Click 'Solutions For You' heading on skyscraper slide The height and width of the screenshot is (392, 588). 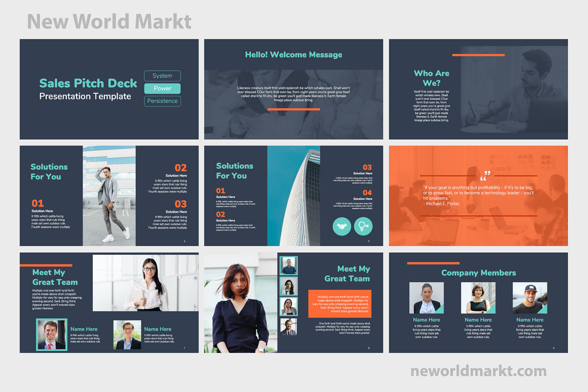[235, 171]
